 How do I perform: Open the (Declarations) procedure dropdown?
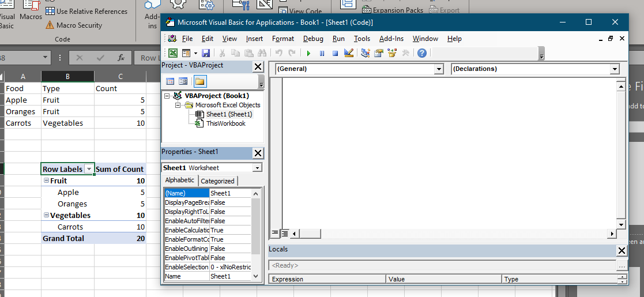(615, 69)
